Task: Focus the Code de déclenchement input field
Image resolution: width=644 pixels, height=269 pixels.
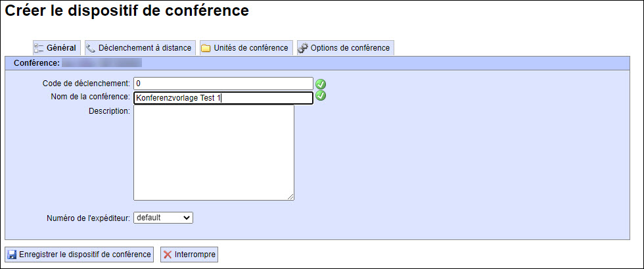Action: (223, 84)
